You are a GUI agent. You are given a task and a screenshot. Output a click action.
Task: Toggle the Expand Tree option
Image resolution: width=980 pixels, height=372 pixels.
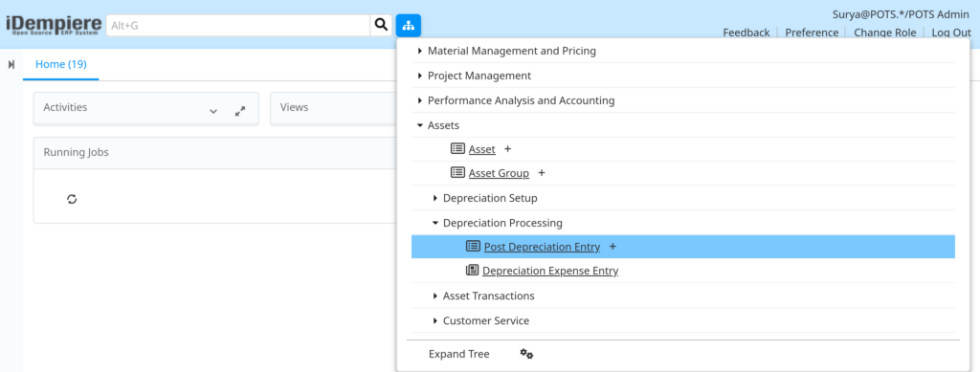pyautogui.click(x=458, y=354)
